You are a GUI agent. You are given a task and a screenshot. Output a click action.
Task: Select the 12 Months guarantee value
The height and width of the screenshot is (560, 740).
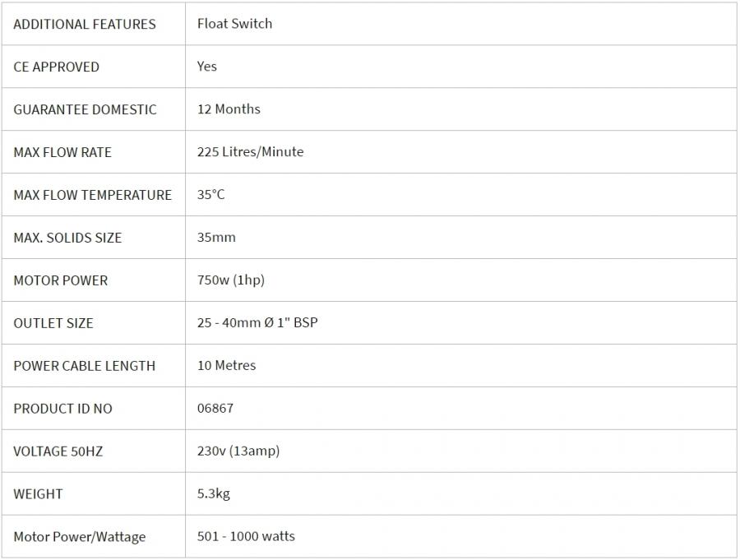tap(229, 109)
